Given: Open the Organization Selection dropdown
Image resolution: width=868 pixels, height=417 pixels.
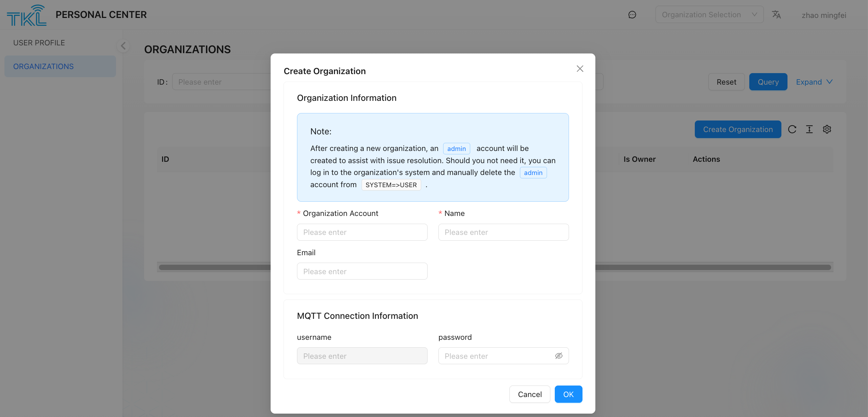Looking at the screenshot, I should 709,15.
